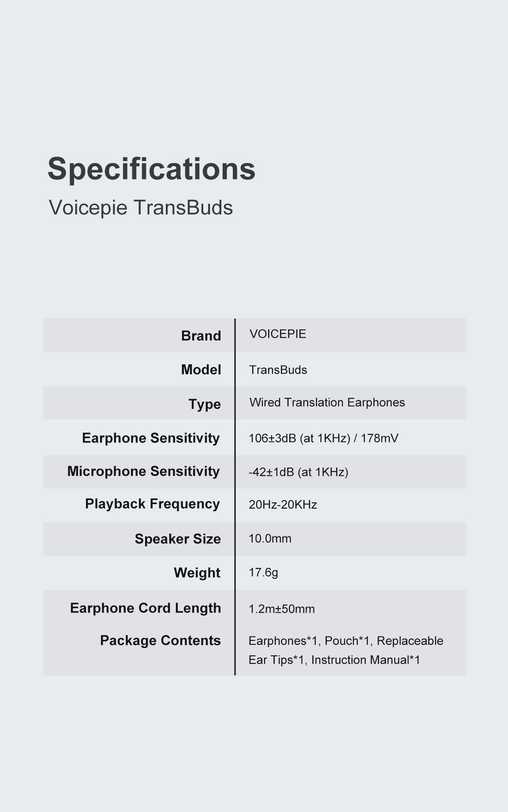Click the TransBuds model value
The height and width of the screenshot is (812, 508).
pyautogui.click(x=278, y=370)
